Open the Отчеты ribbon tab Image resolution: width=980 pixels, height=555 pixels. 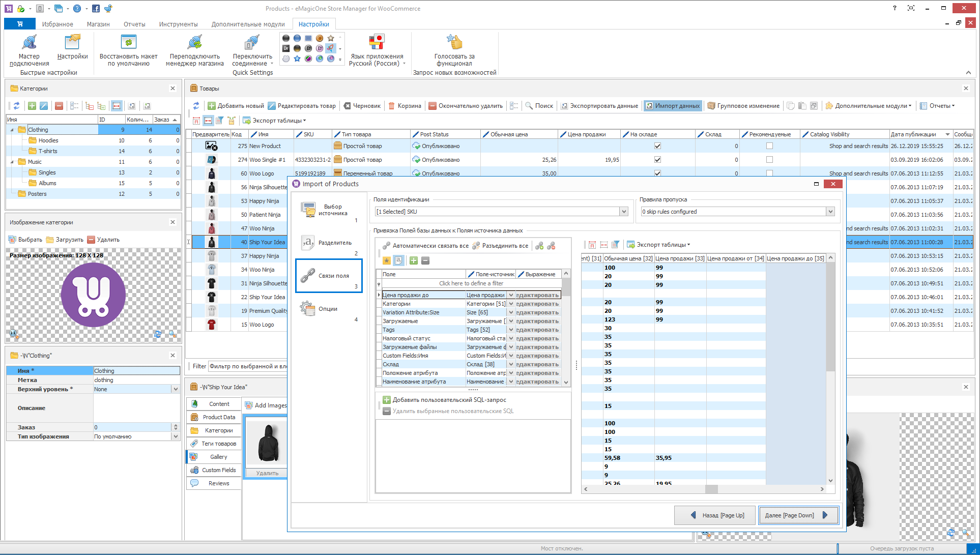(x=134, y=24)
